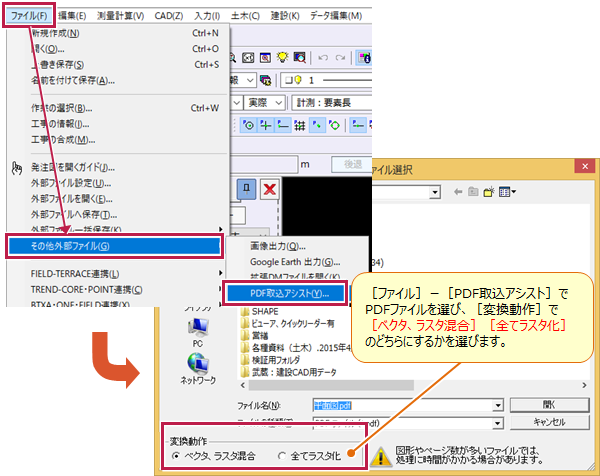The image size is (600, 476).
Task: Click the zoom-to-fit extents icon
Action: 248,58
